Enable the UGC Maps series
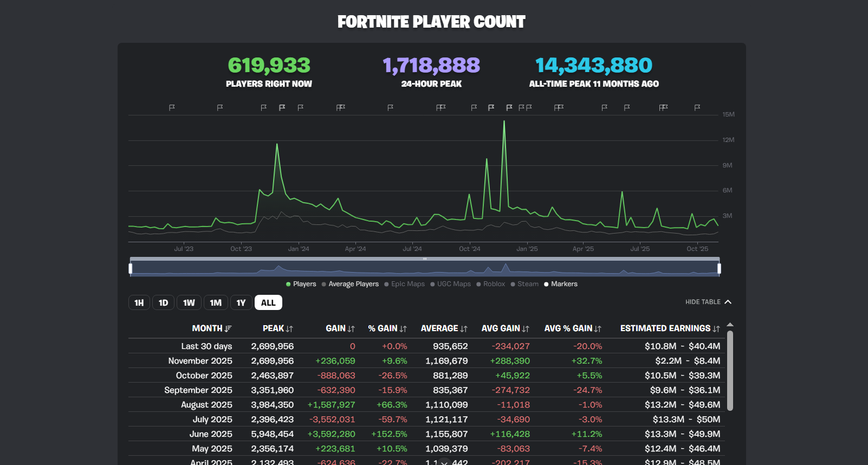Screen dimensions: 868x465 451,284
